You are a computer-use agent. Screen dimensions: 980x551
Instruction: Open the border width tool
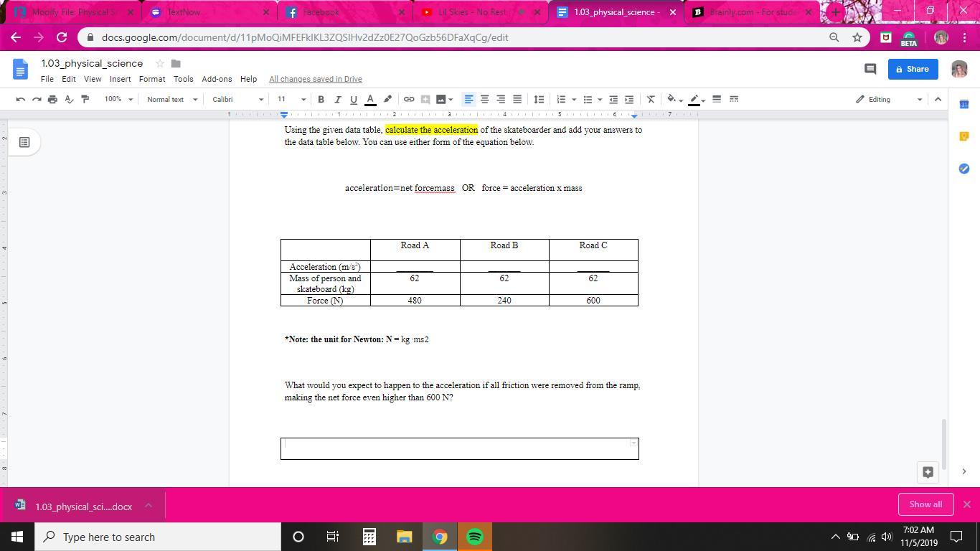pyautogui.click(x=716, y=99)
